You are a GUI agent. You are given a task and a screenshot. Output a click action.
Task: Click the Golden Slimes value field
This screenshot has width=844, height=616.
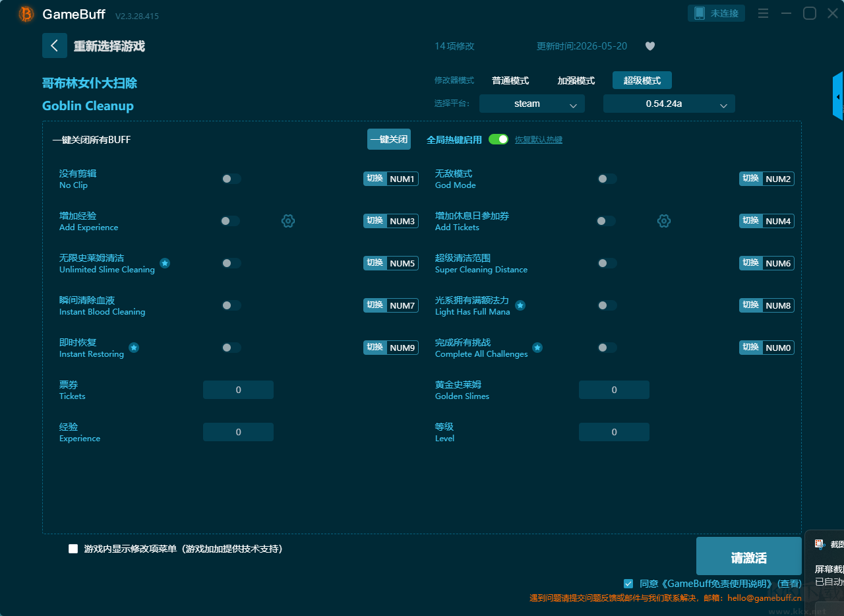click(x=614, y=390)
